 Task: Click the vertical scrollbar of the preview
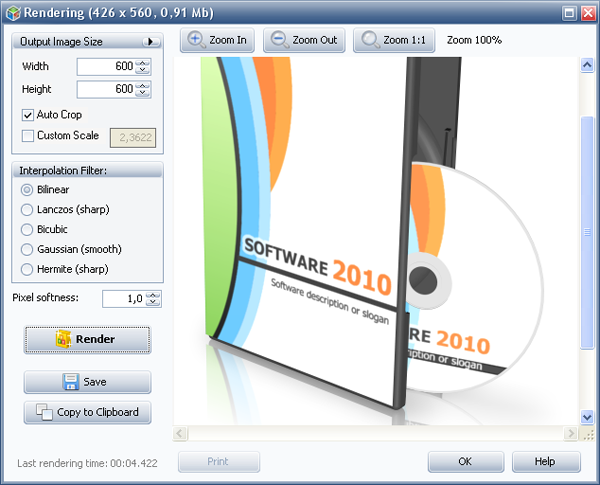pyautogui.click(x=587, y=230)
